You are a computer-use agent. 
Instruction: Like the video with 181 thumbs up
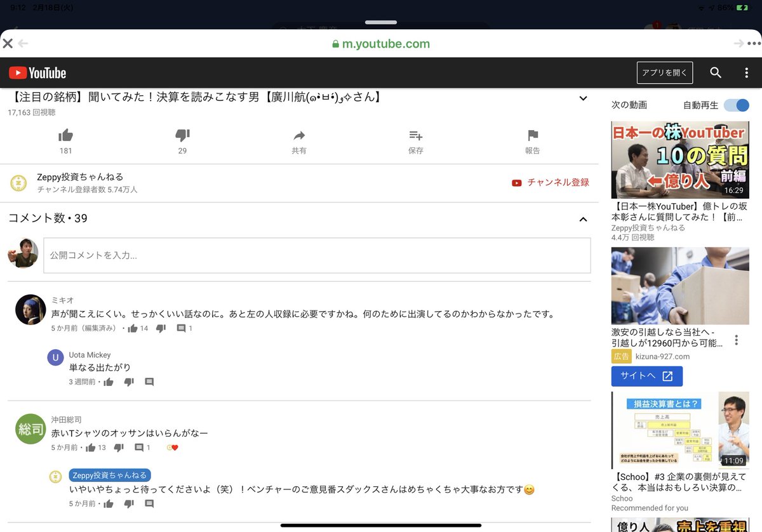coord(65,135)
